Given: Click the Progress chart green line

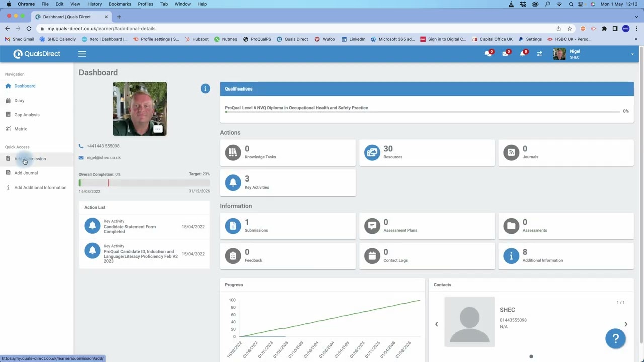Looking at the screenshot, I should (x=330, y=319).
